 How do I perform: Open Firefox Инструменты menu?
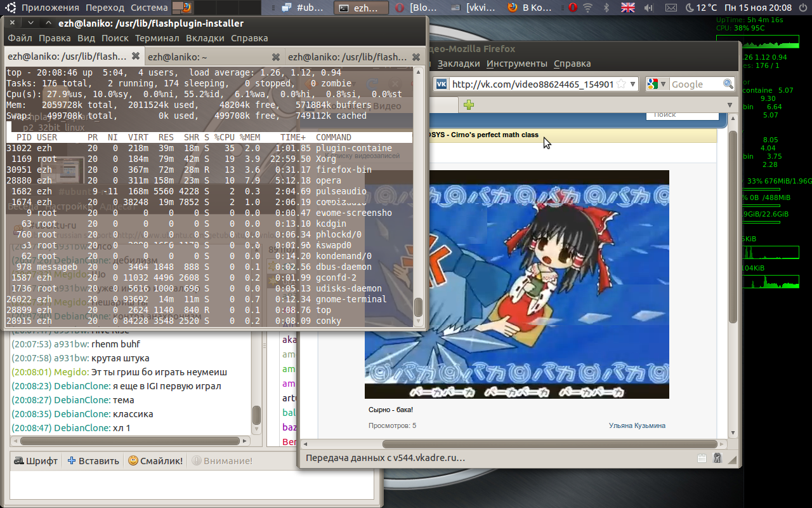point(517,63)
